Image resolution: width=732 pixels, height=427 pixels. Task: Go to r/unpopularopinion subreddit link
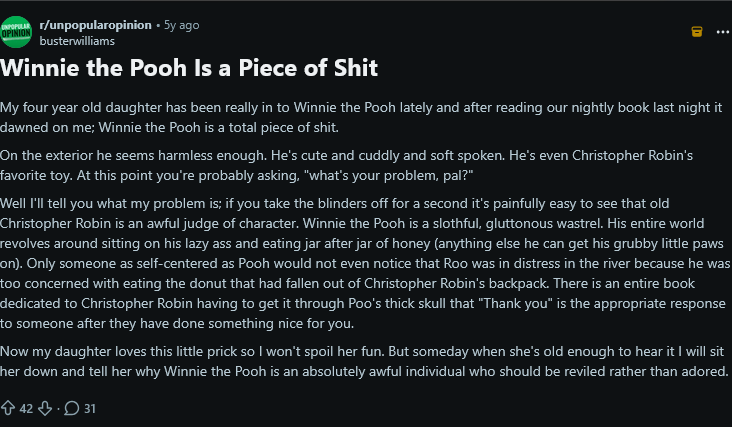click(x=97, y=23)
